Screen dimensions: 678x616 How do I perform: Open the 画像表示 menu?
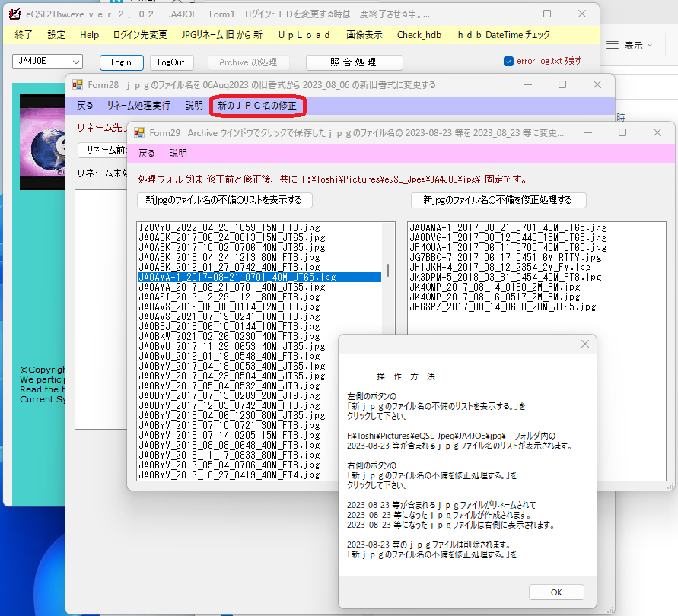coord(364,34)
